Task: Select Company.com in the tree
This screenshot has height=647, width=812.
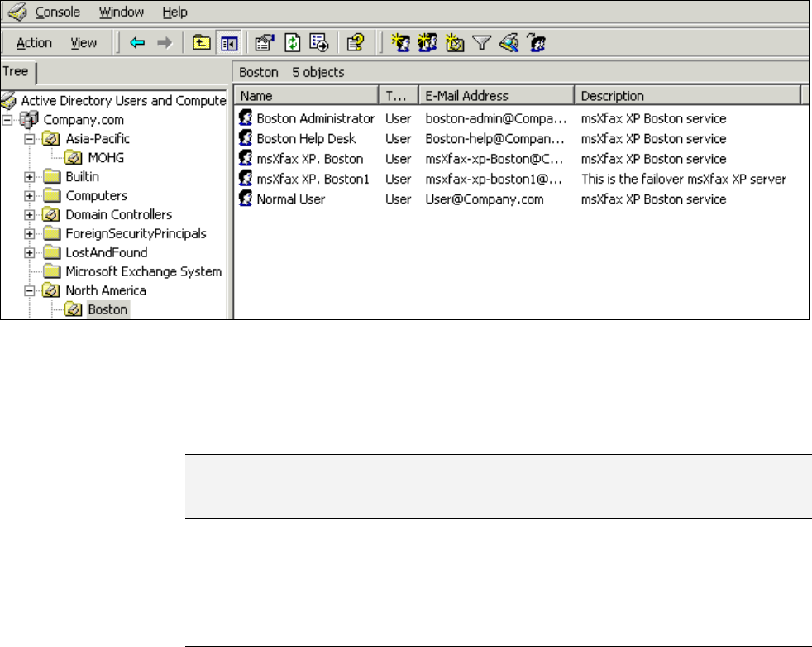Action: pos(84,120)
